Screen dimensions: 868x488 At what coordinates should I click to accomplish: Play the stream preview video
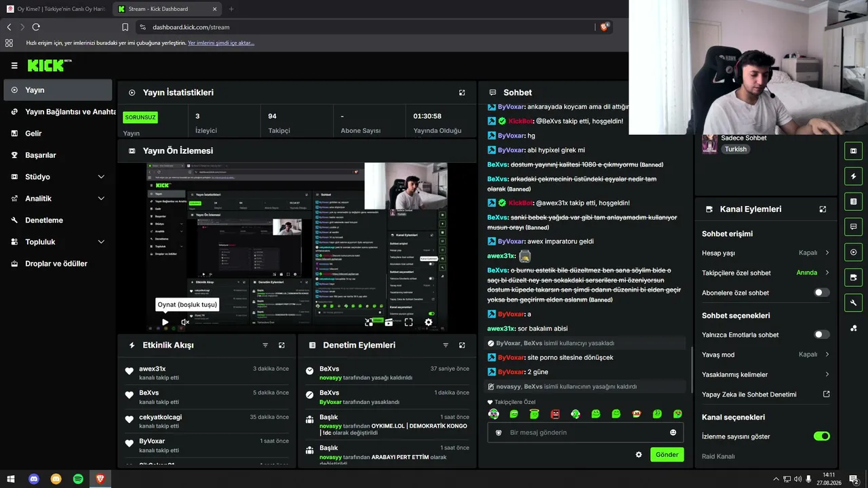(165, 323)
